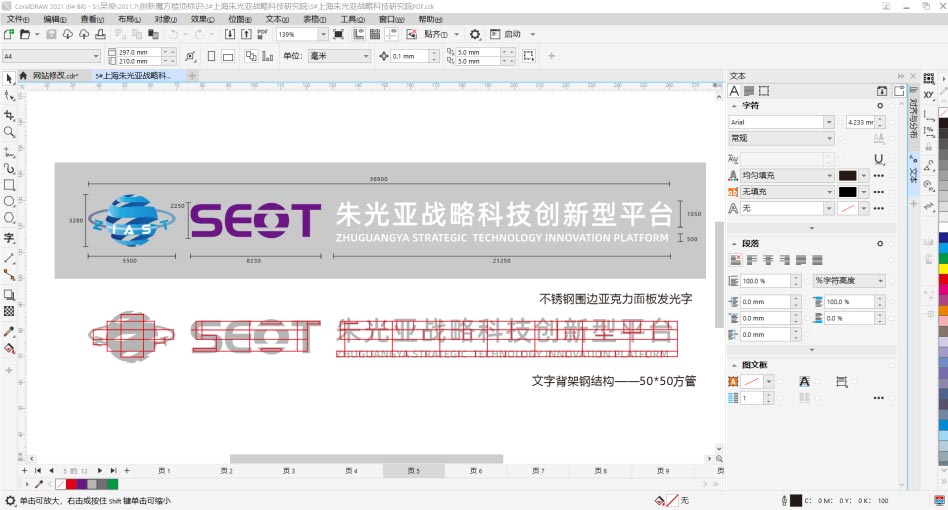Go to 页 7 page tab
This screenshot has height=510, width=948.
pos(538,470)
